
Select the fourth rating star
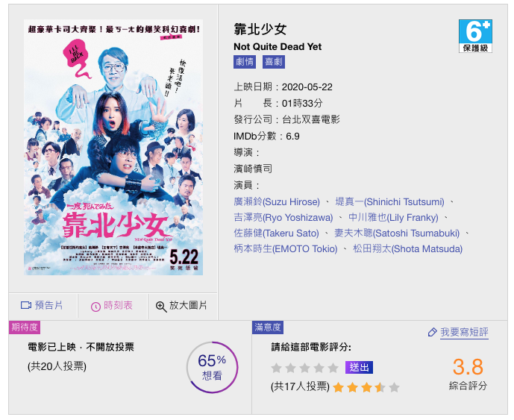[319, 368]
